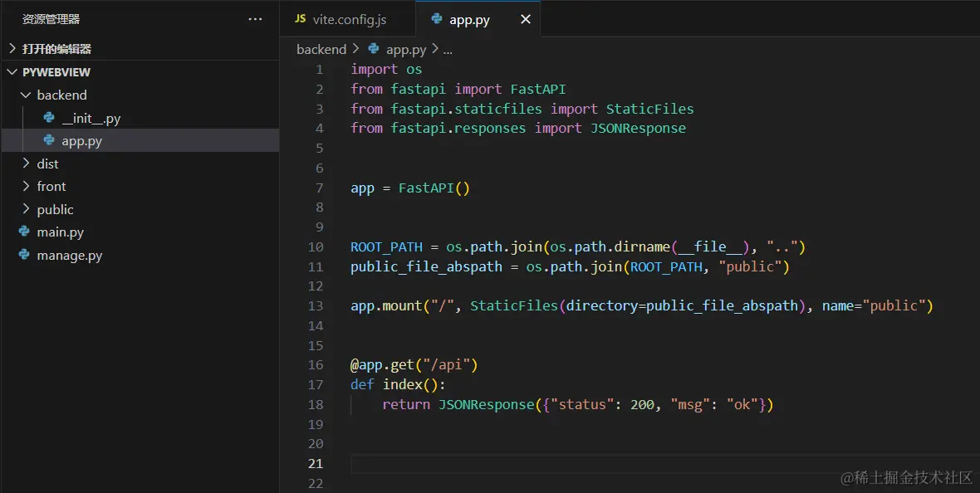Select the public folder row
Screen dimensions: 980x493
pyautogui.click(x=140, y=209)
